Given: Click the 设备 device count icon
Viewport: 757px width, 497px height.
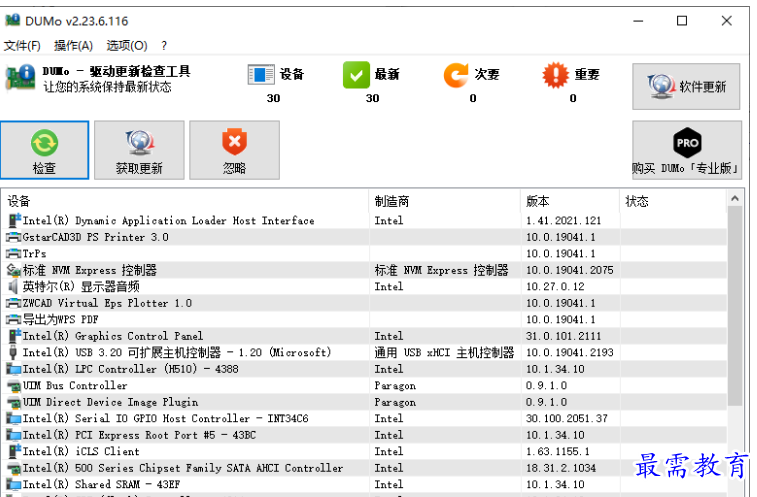Looking at the screenshot, I should 261,75.
